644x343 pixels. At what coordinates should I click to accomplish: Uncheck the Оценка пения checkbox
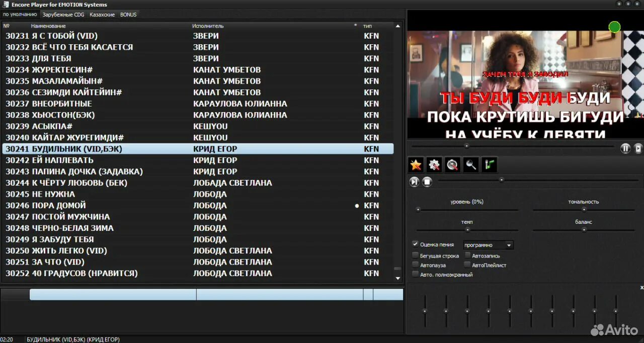pyautogui.click(x=415, y=244)
